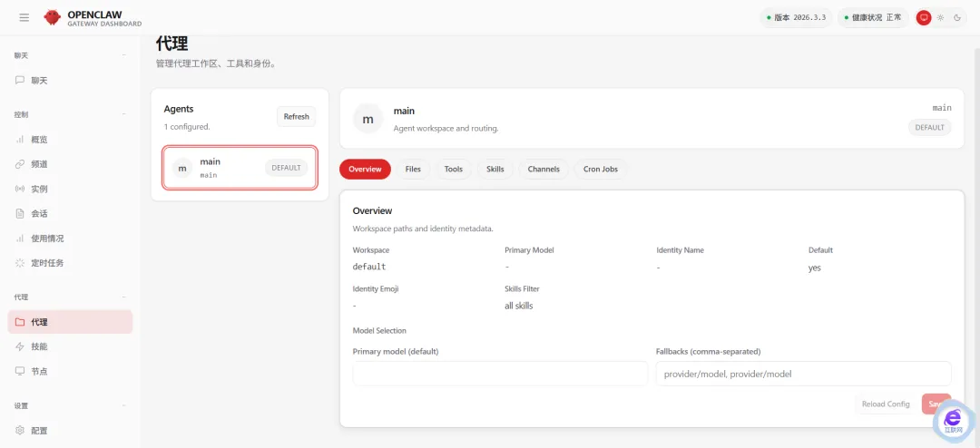Screen dimensions: 980x448
Task: Switch to system theme monitor toggle
Action: click(x=924, y=17)
